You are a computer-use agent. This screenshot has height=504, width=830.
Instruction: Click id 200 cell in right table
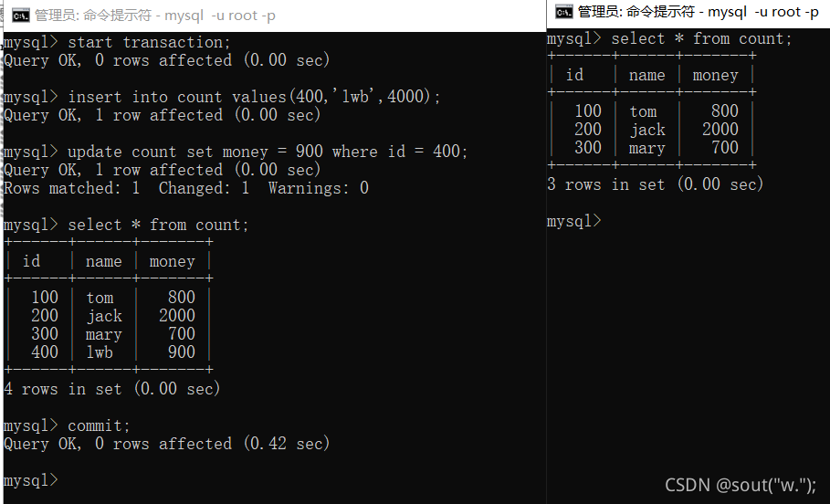pos(587,129)
